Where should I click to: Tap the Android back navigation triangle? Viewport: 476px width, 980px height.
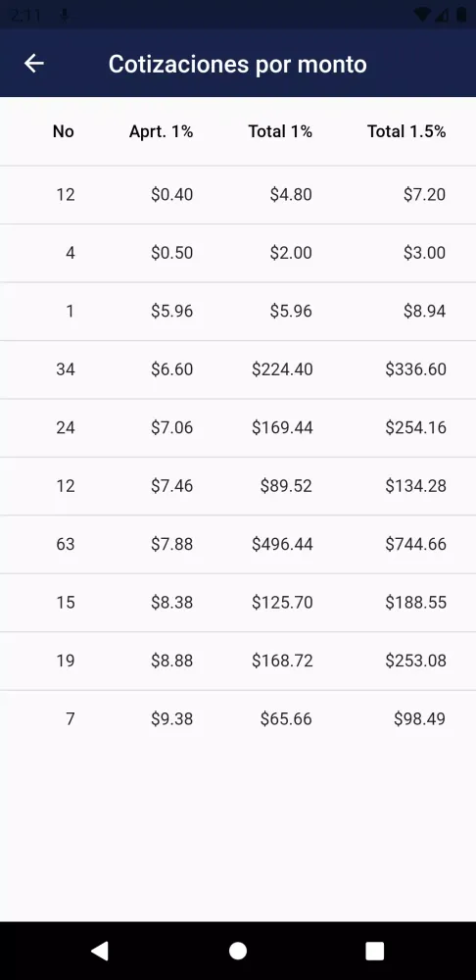[100, 951]
